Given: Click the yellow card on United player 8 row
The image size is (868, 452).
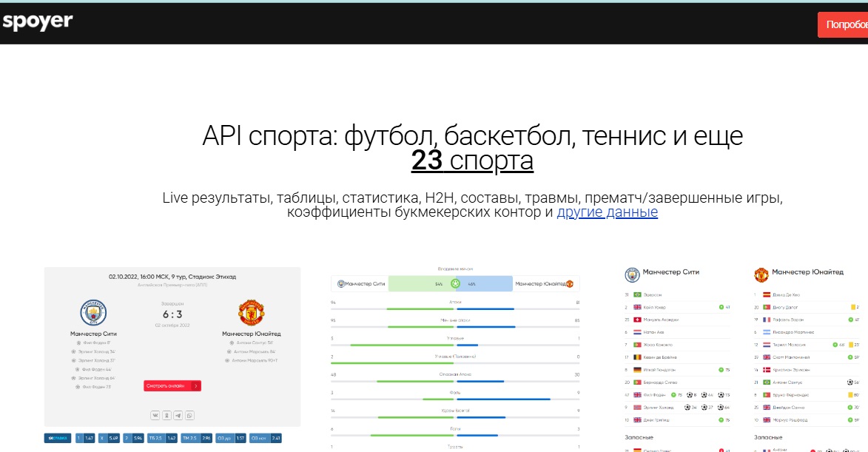Looking at the screenshot, I should tap(850, 395).
